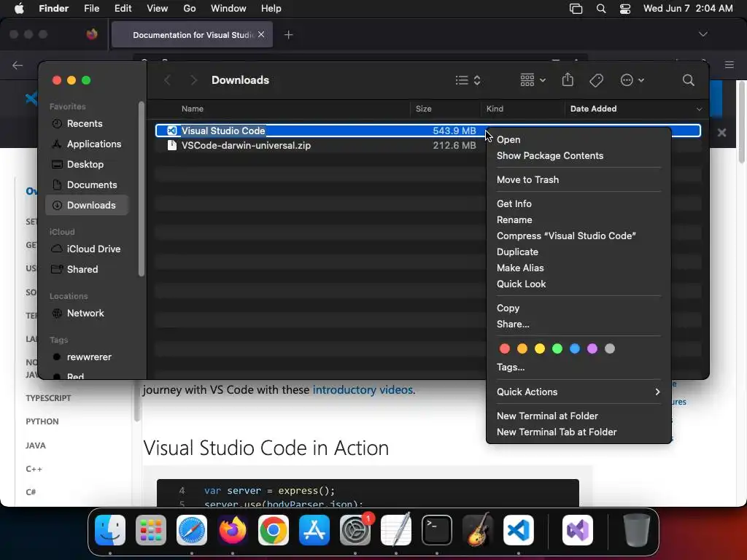Open Launchpad from the Dock
The height and width of the screenshot is (560, 747).
[150, 530]
